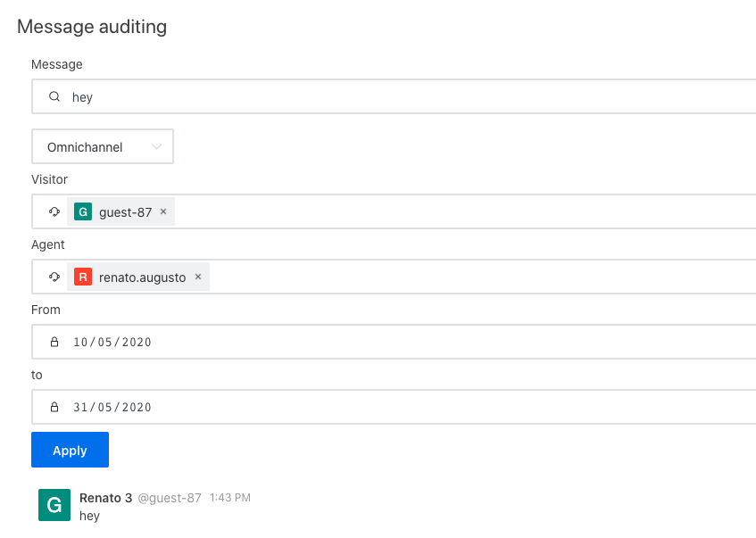
Task: Click Renato 3's message avatar
Action: [x=54, y=505]
